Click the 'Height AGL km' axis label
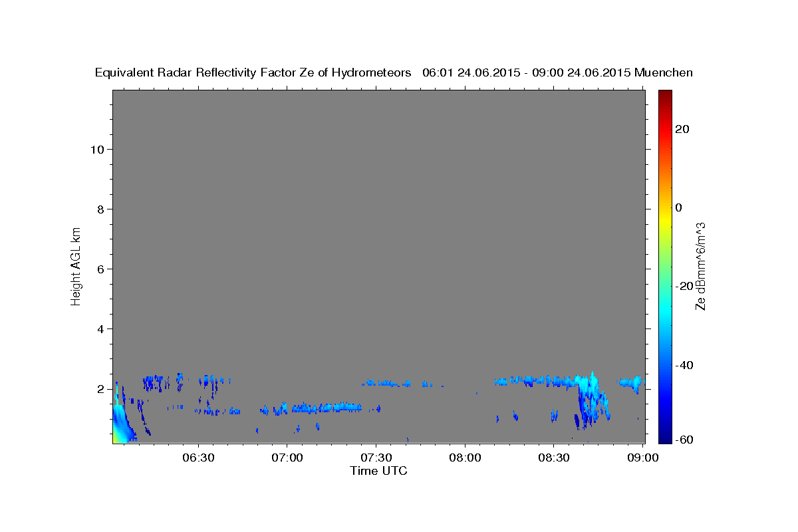Screen dimensions: 798x532 click(76, 265)
